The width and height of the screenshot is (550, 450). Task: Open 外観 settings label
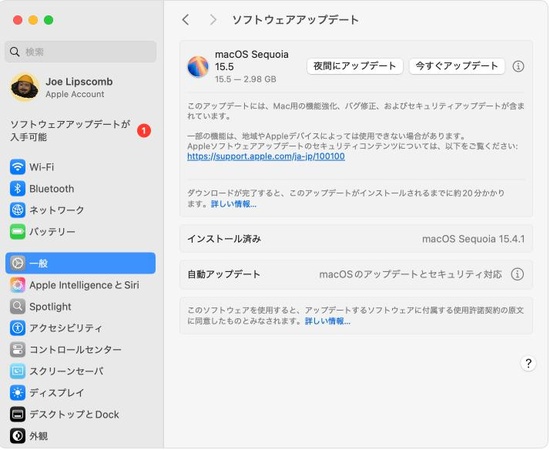click(39, 436)
